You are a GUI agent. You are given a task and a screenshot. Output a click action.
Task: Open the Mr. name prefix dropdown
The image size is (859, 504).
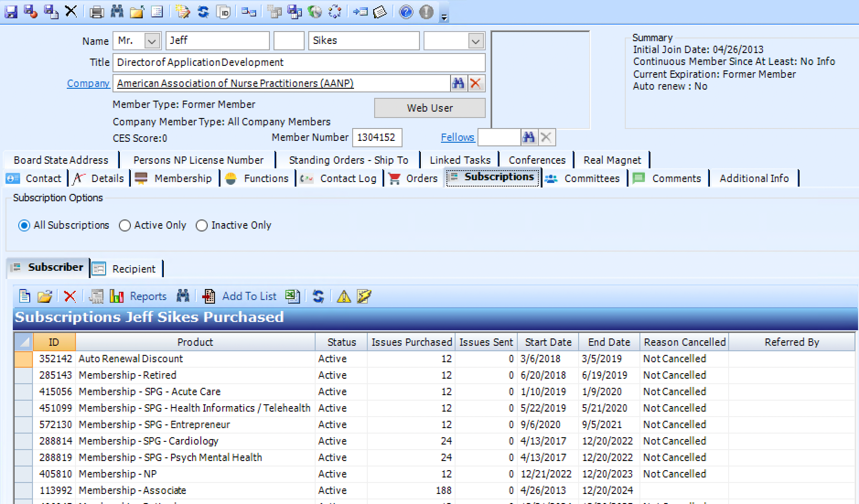pyautogui.click(x=152, y=41)
